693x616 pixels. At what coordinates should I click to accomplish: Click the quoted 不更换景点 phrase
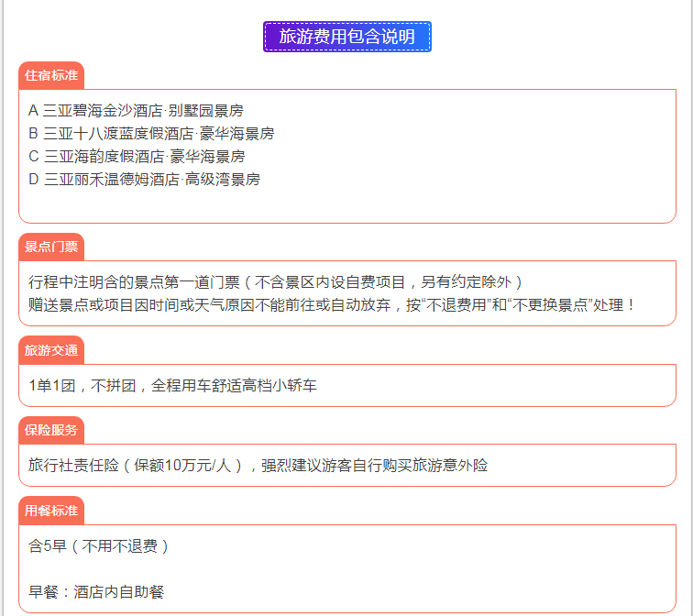click(x=550, y=304)
